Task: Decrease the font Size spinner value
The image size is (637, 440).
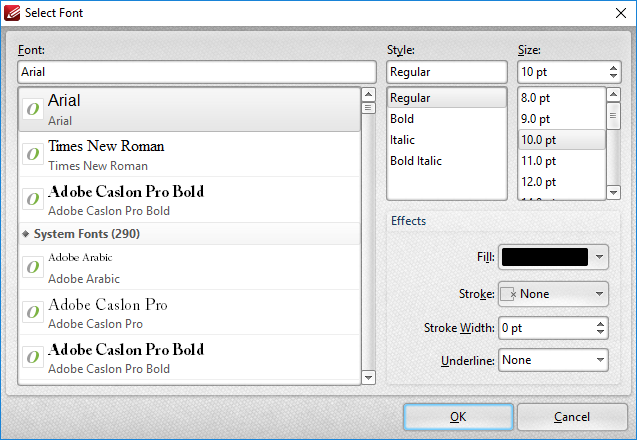Action: [613, 76]
